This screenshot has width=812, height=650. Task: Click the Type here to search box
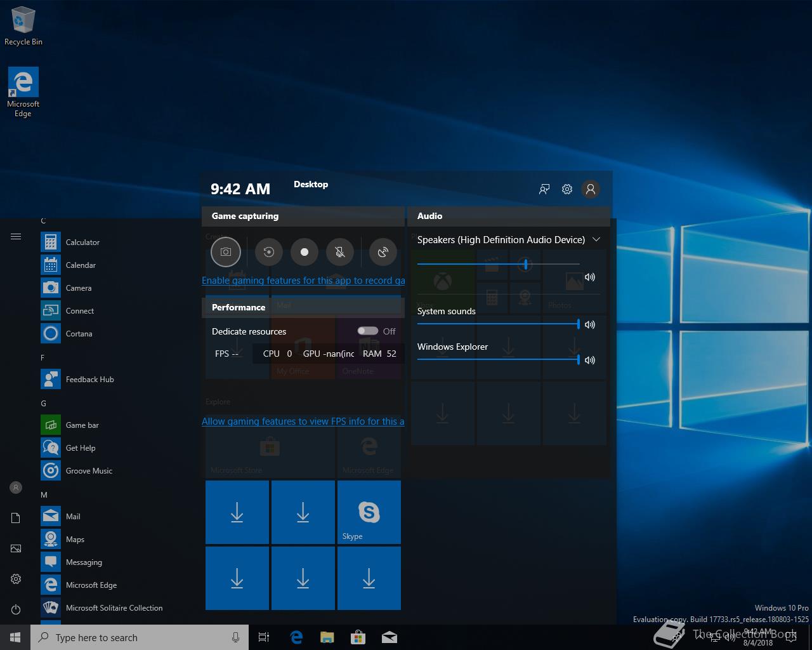click(x=140, y=637)
